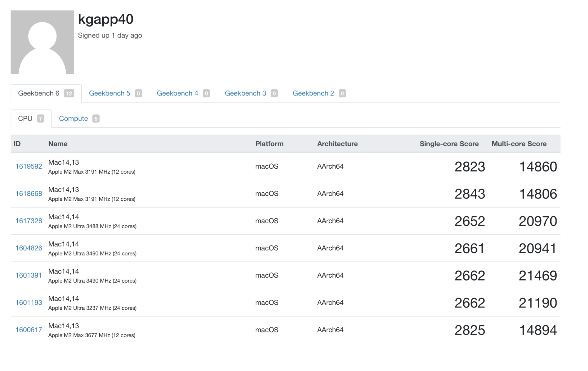Open the Geekbench 3 tab

click(251, 93)
